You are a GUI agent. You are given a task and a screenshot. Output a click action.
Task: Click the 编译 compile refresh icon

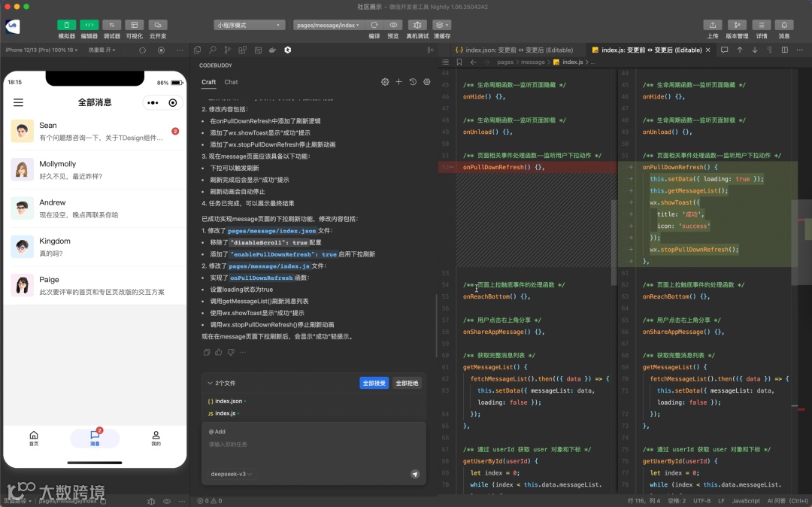click(x=374, y=25)
